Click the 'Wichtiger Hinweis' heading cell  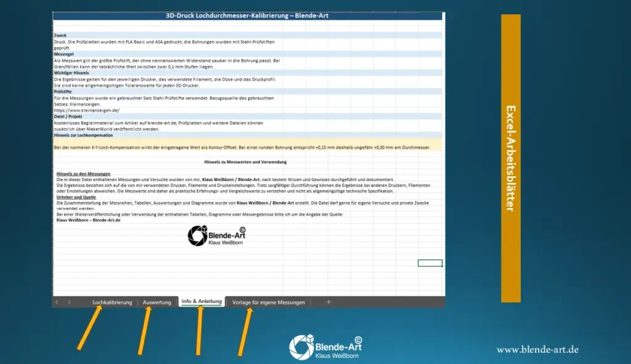71,73
